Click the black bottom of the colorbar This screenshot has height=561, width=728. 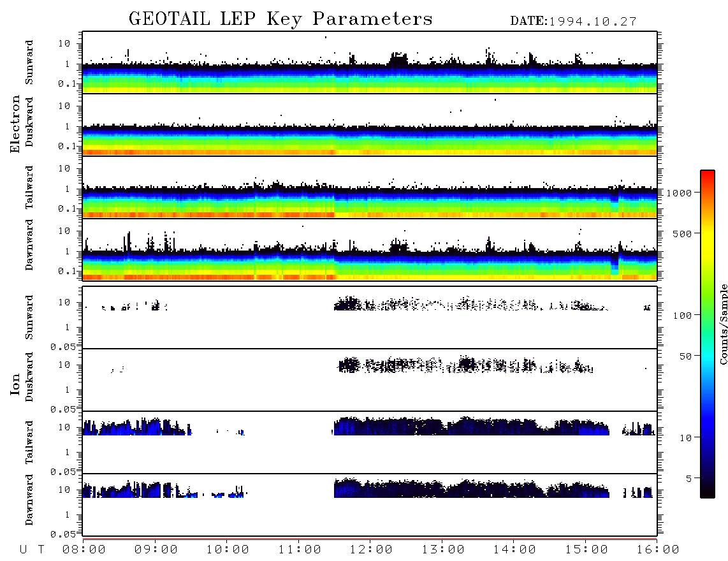[x=708, y=493]
